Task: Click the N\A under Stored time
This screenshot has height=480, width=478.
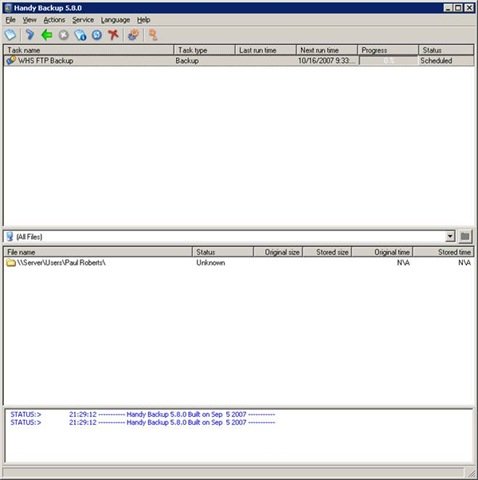Action: click(464, 263)
